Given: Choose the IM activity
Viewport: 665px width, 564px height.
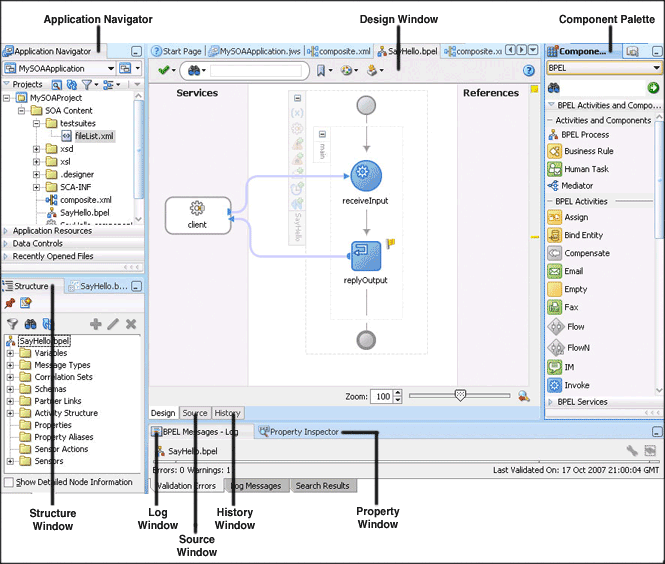Looking at the screenshot, I should pos(561,367).
